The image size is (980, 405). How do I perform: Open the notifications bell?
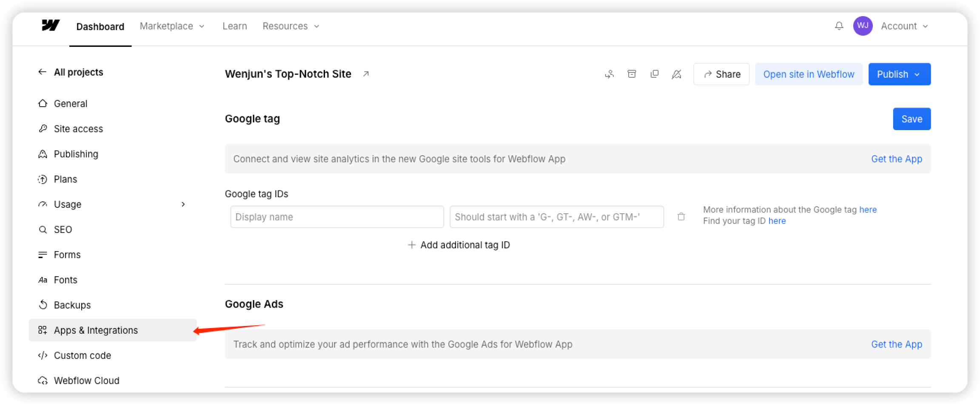[839, 26]
